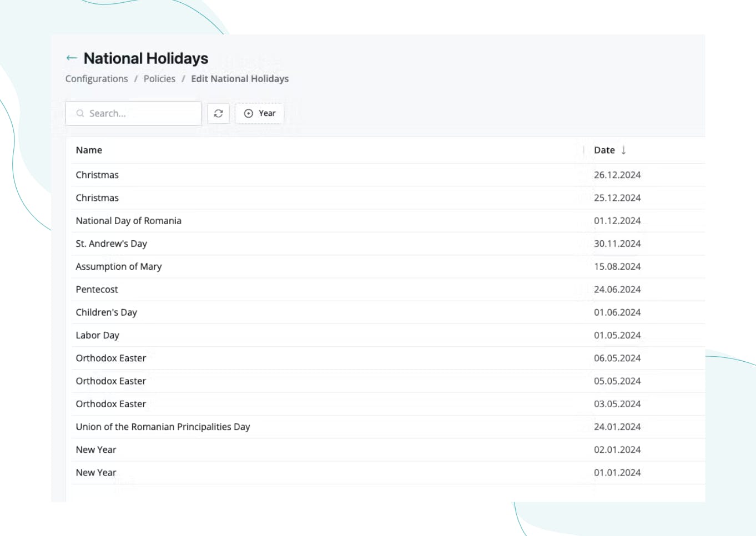The width and height of the screenshot is (756, 536).
Task: Navigate to Policies via the breadcrumb
Action: [x=159, y=79]
